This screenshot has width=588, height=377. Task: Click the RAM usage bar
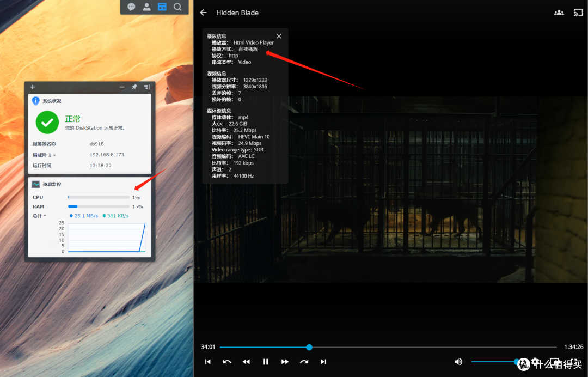(99, 206)
